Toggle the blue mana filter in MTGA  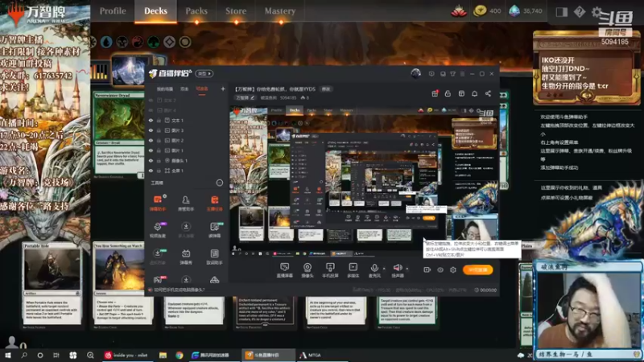106,42
